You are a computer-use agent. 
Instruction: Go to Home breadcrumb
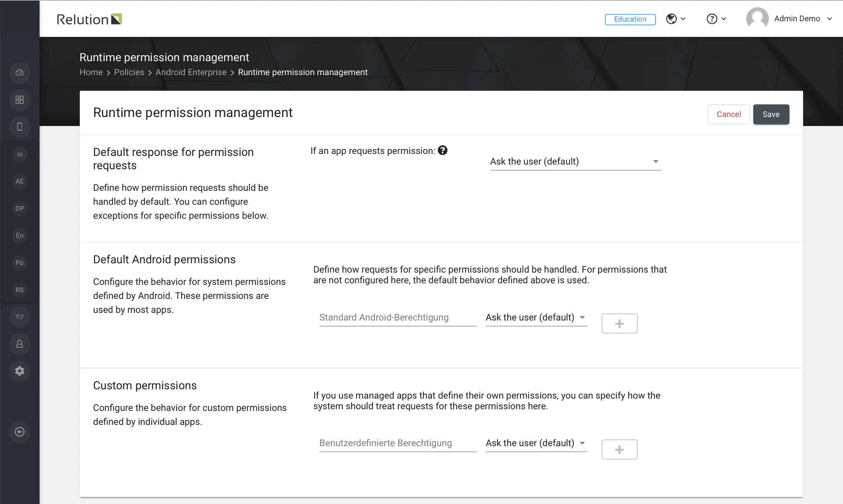pos(91,72)
